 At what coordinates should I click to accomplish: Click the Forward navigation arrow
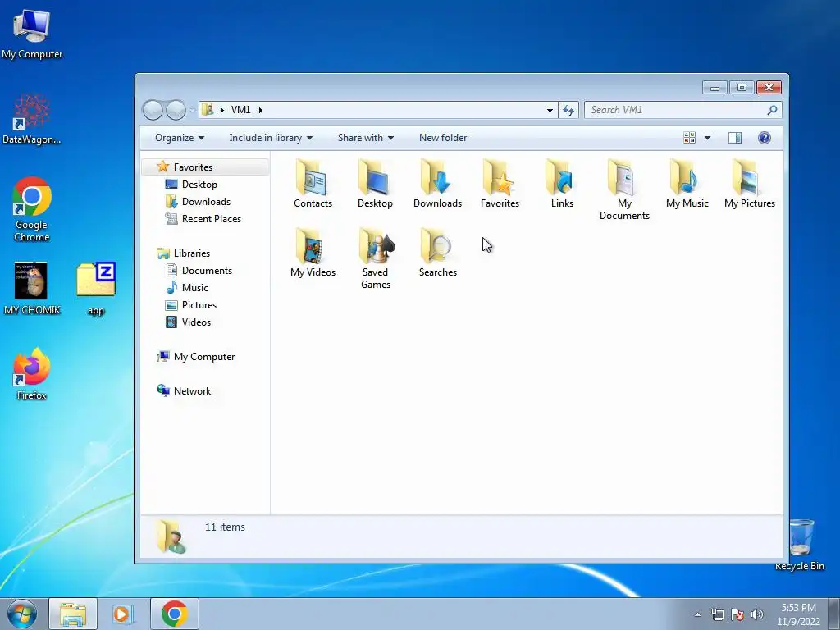coord(176,110)
